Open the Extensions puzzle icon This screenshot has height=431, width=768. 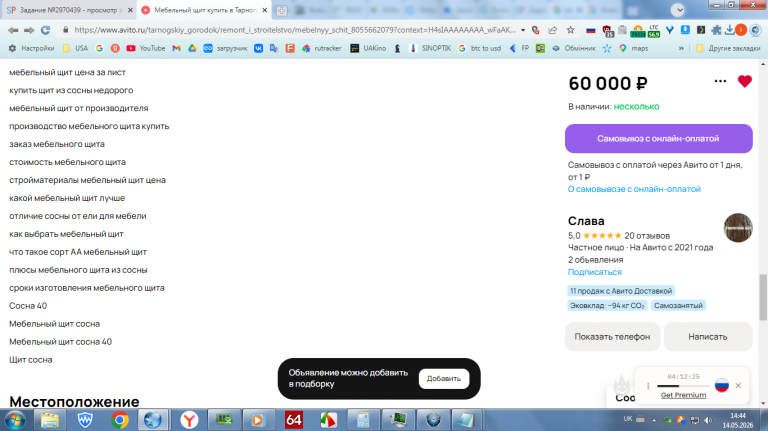(716, 30)
